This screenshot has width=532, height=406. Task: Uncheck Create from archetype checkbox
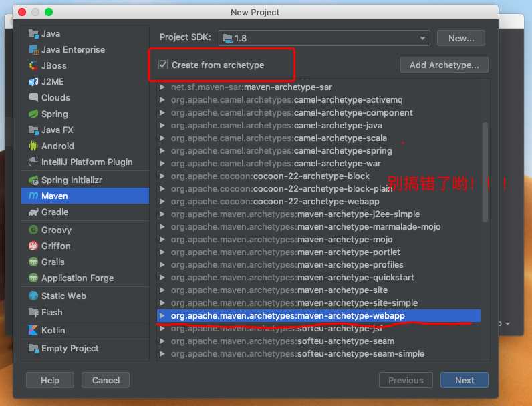(x=163, y=65)
